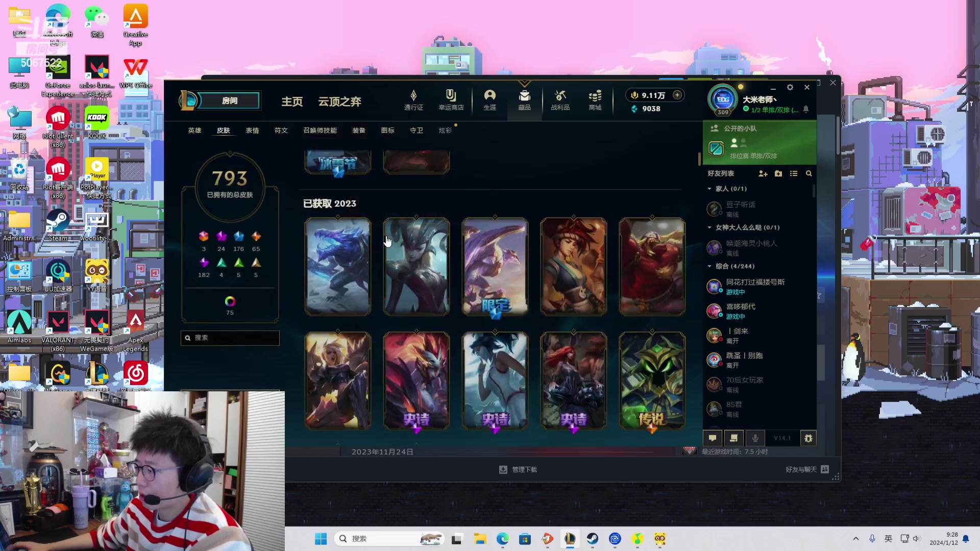The width and height of the screenshot is (980, 551).
Task: Click the 房间 lobby button
Action: click(x=229, y=101)
